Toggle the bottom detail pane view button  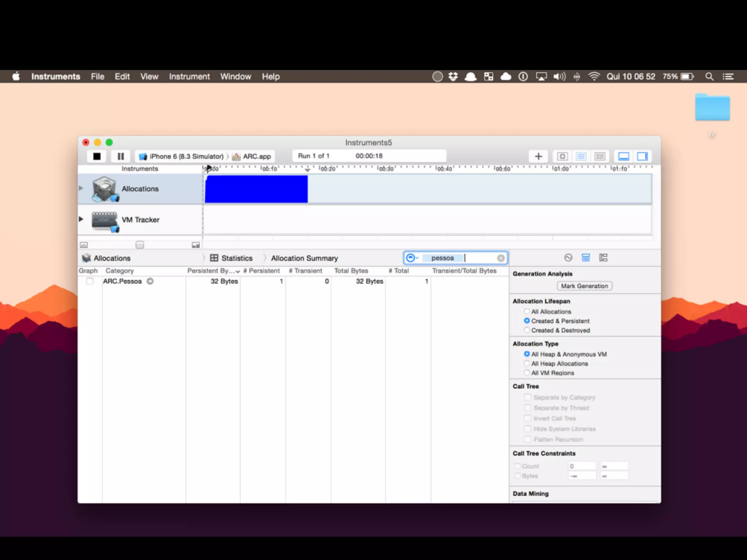624,156
